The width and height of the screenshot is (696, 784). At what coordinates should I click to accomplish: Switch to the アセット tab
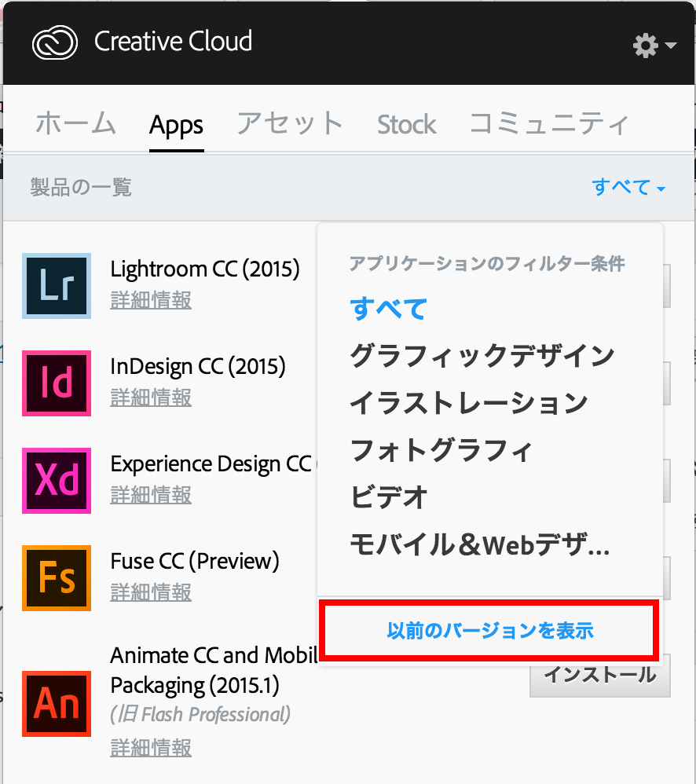(x=290, y=124)
